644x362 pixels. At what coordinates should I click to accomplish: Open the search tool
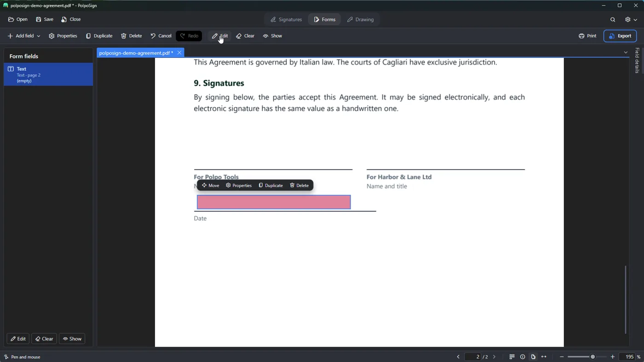click(x=613, y=20)
